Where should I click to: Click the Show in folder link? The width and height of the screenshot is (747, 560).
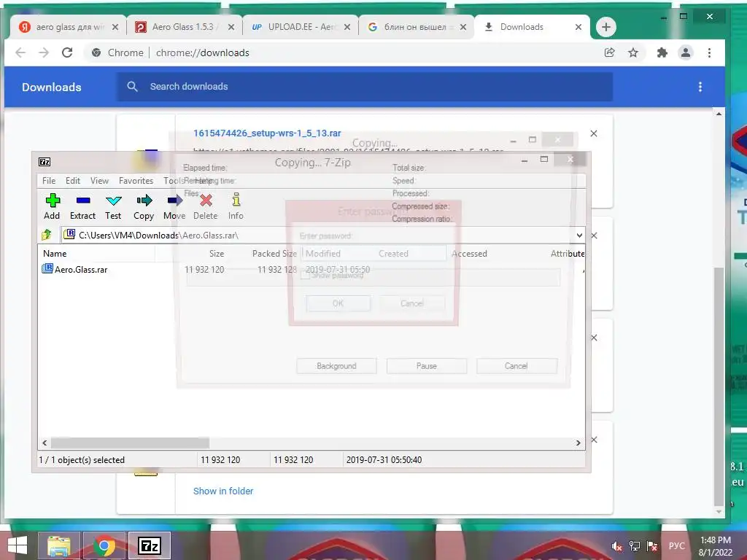point(223,491)
